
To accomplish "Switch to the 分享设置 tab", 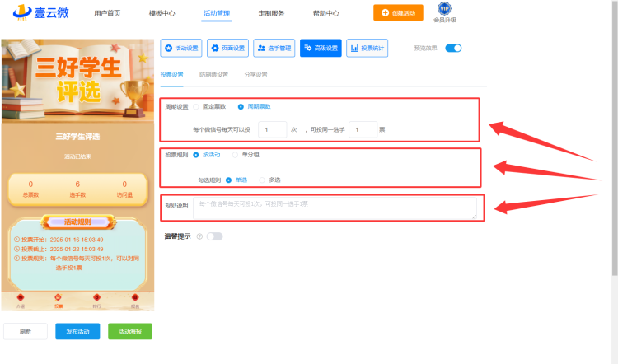I will [x=255, y=74].
